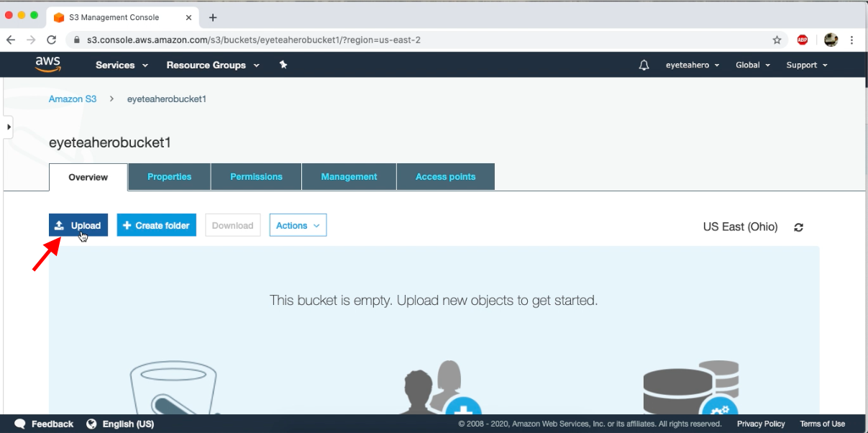Open the Resource Groups dropdown

(x=212, y=65)
